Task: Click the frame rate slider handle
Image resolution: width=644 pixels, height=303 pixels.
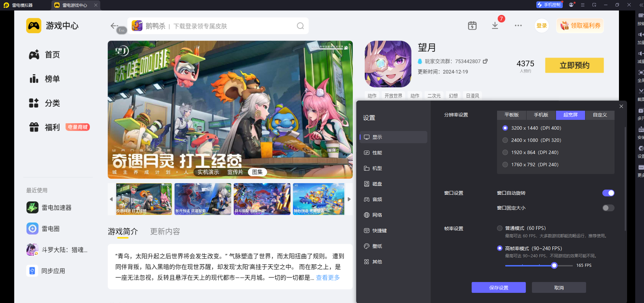Action: point(554,265)
